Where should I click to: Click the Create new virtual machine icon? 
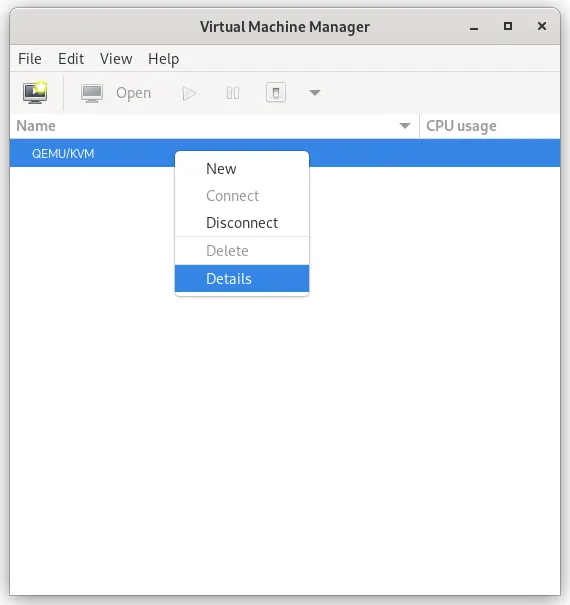click(x=35, y=93)
